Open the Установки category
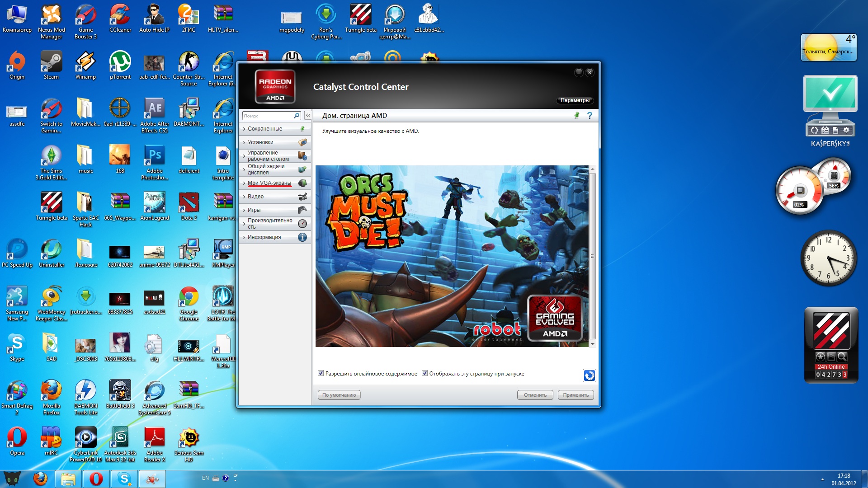Viewport: 868px width, 488px height. tap(260, 142)
